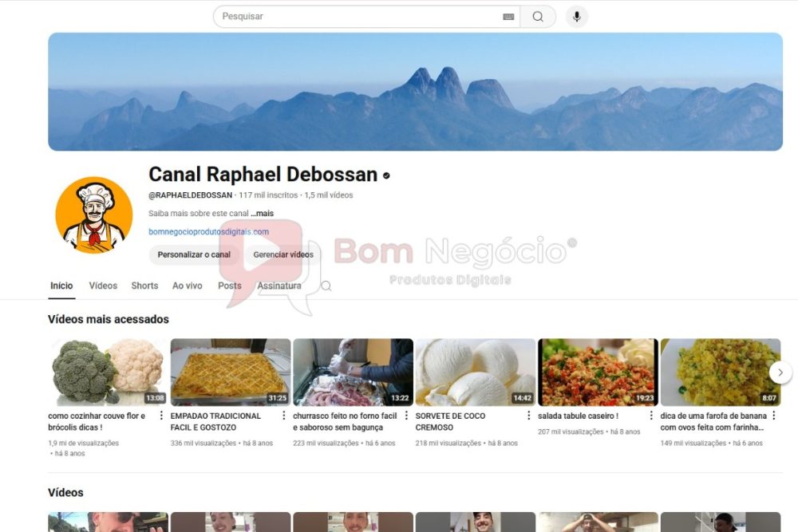798x532 pixels.
Task: Open options menu for EMPADAO TRADICIONAL video
Action: [284, 416]
